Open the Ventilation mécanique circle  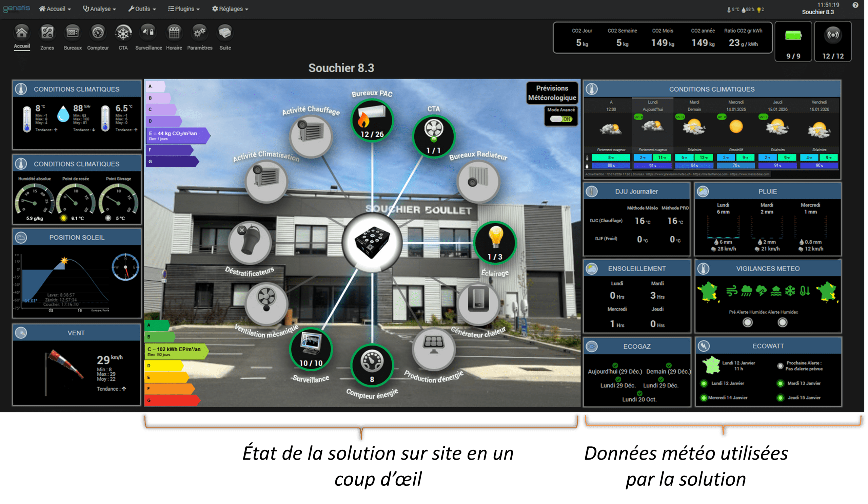[x=266, y=304]
